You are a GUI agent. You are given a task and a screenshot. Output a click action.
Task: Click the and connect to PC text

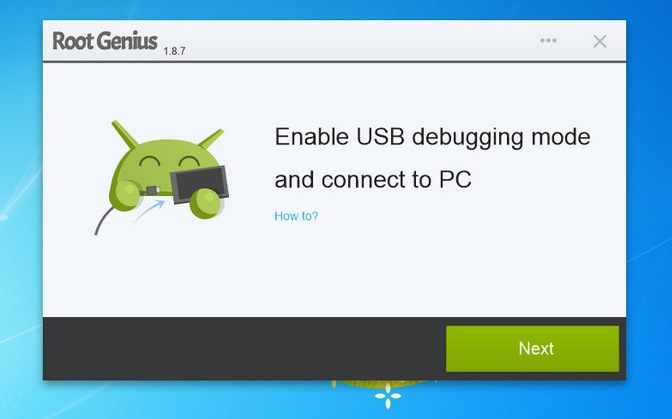click(x=373, y=180)
